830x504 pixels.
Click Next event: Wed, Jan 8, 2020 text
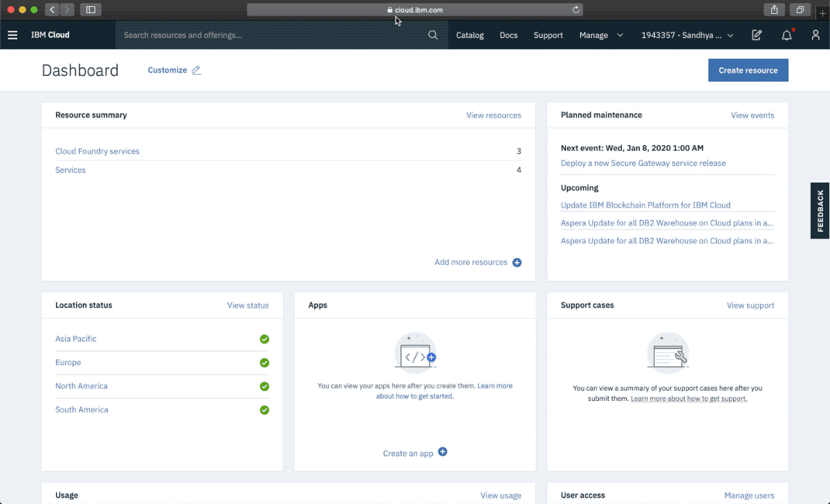(632, 148)
